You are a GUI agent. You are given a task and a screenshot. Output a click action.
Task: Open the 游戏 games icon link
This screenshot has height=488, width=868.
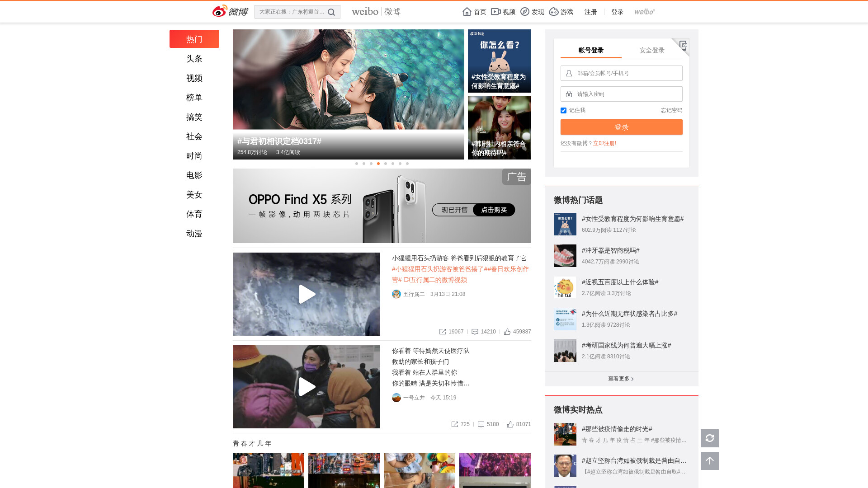click(561, 12)
